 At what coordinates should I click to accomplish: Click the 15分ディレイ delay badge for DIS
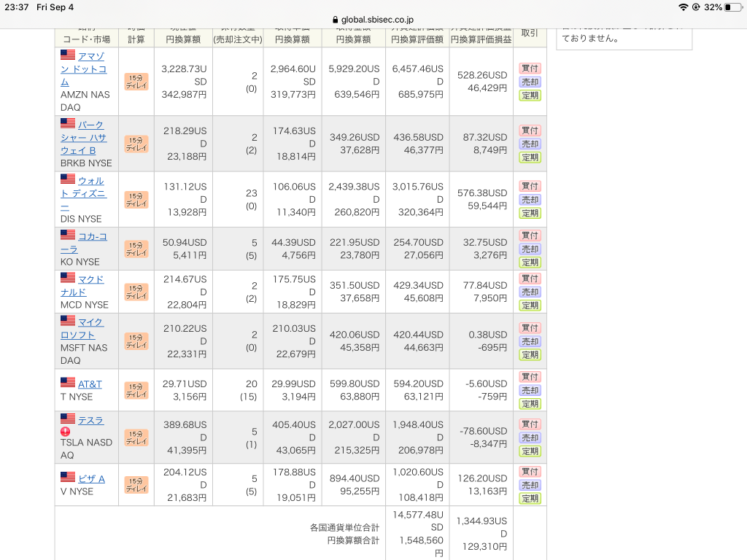coord(136,200)
